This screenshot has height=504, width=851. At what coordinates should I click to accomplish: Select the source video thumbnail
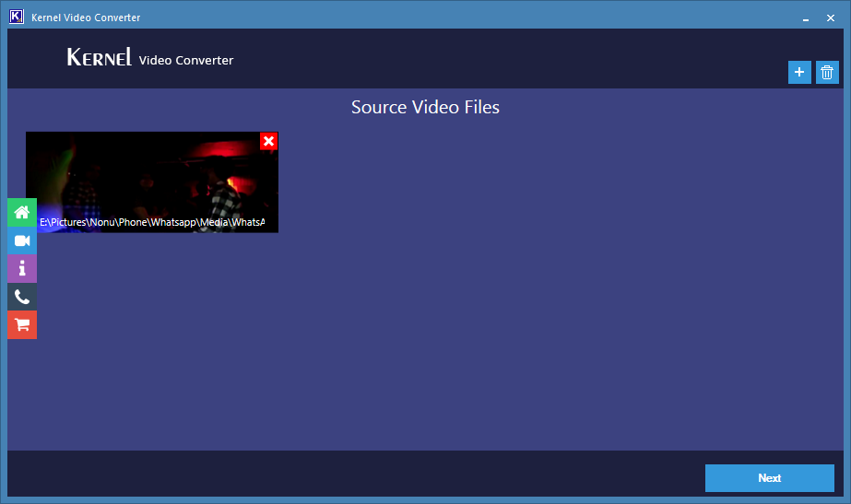tap(152, 175)
